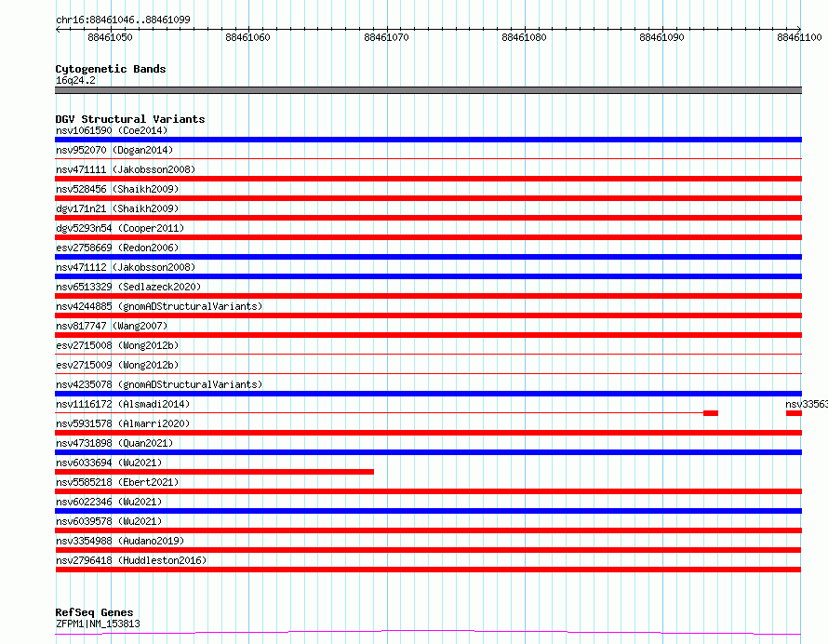Open nsv2796418 (Huddleston2016) variant
Screen dimensions: 828x644
click(x=131, y=560)
